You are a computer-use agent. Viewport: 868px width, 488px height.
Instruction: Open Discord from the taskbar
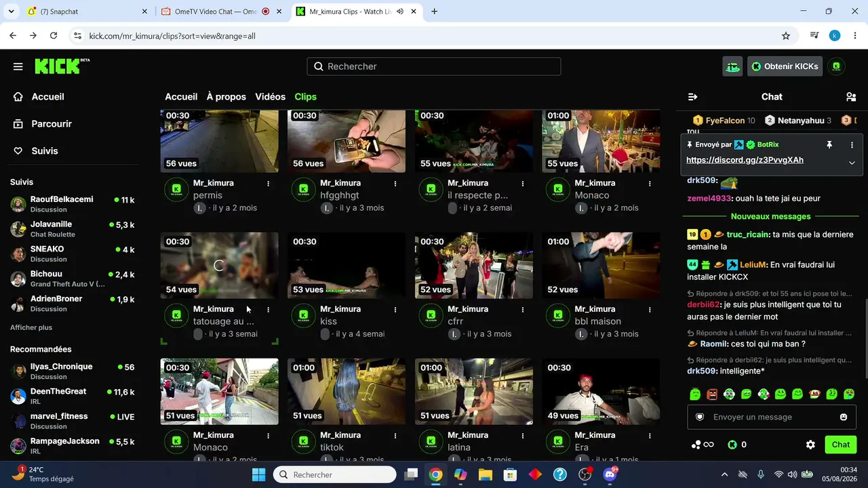[610, 474]
